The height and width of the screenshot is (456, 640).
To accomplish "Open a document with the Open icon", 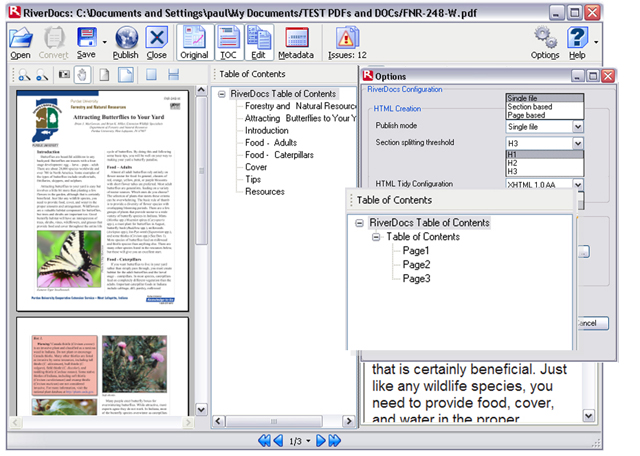I will click(x=20, y=43).
